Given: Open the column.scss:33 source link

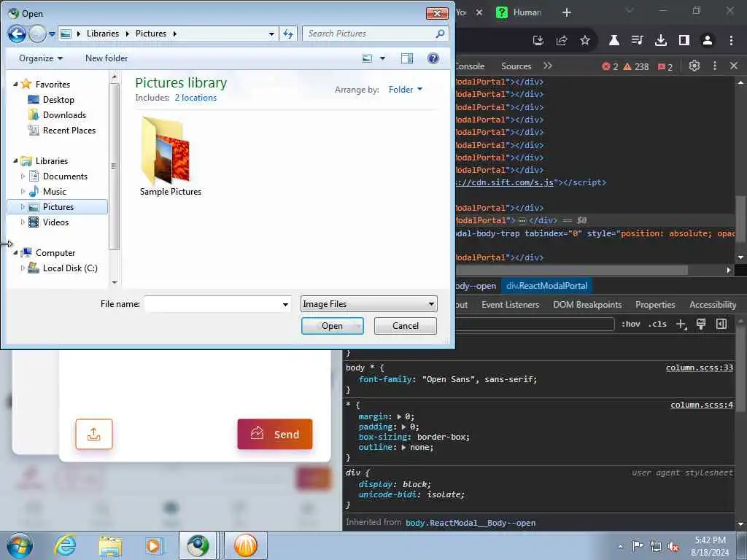Looking at the screenshot, I should 700,367.
